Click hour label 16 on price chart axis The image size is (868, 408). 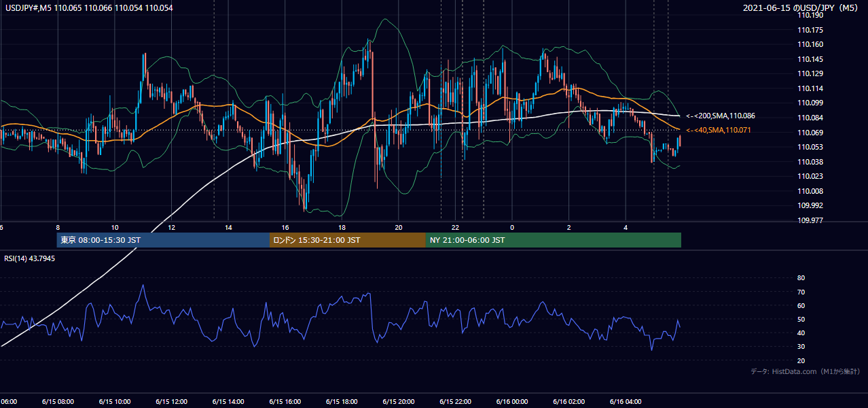tap(285, 227)
